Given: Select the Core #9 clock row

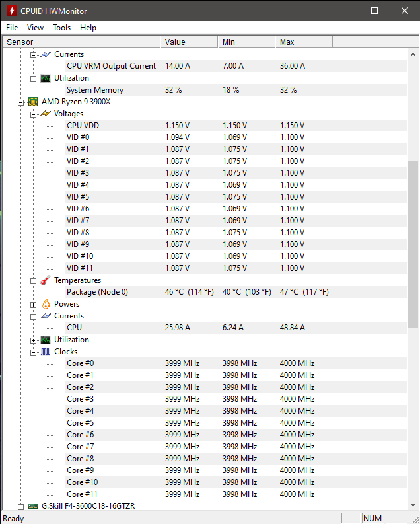Looking at the screenshot, I should point(236,470).
